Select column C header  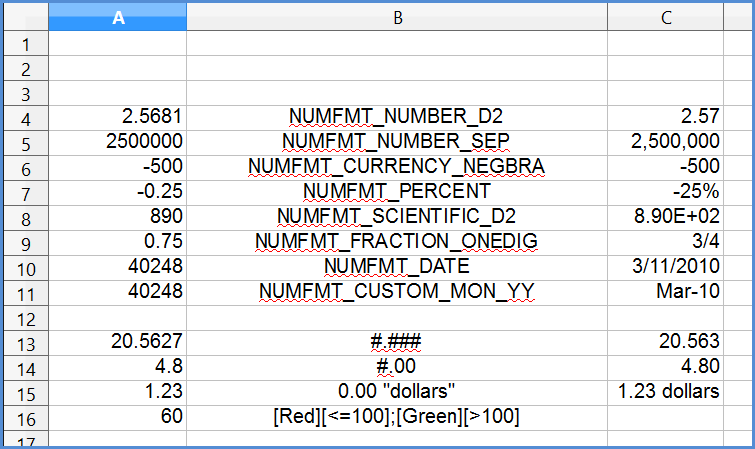(x=667, y=18)
